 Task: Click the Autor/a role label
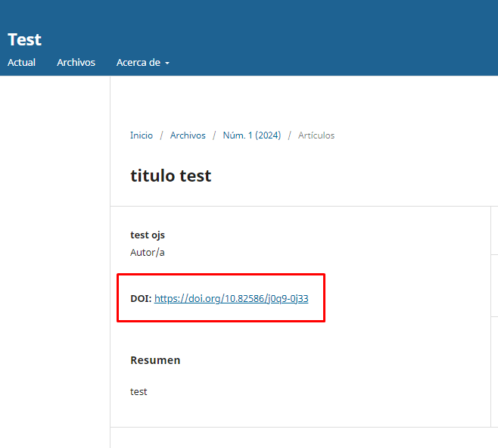[148, 253]
